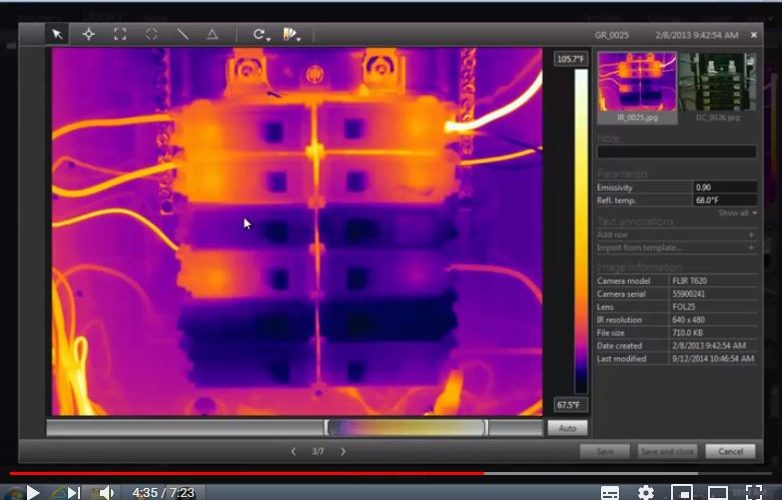Click the Camera model value FLIR T620
This screenshot has height=500, width=782.
click(x=689, y=281)
